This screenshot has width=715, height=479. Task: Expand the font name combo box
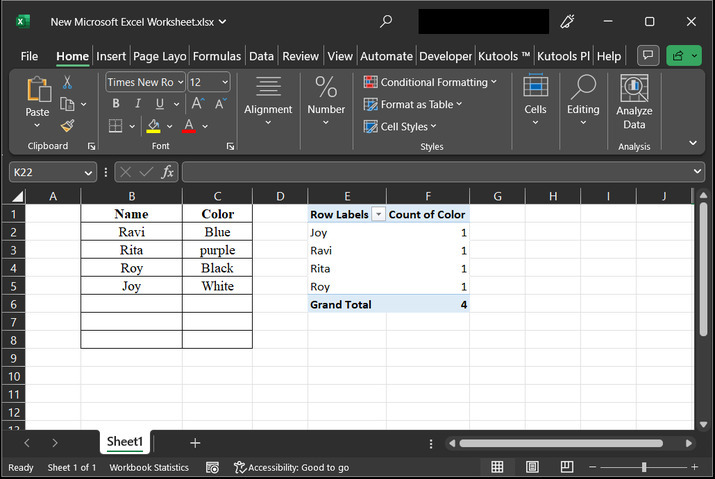[179, 83]
